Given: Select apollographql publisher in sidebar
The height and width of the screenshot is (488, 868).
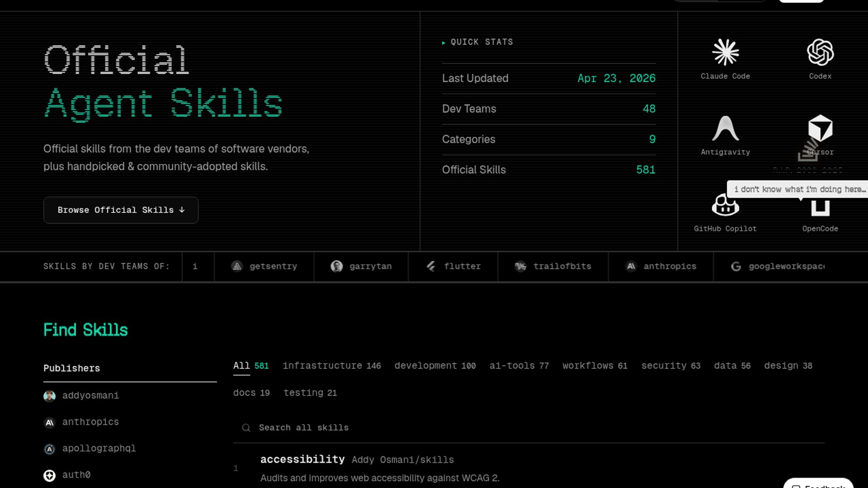Looking at the screenshot, I should pos(99,448).
